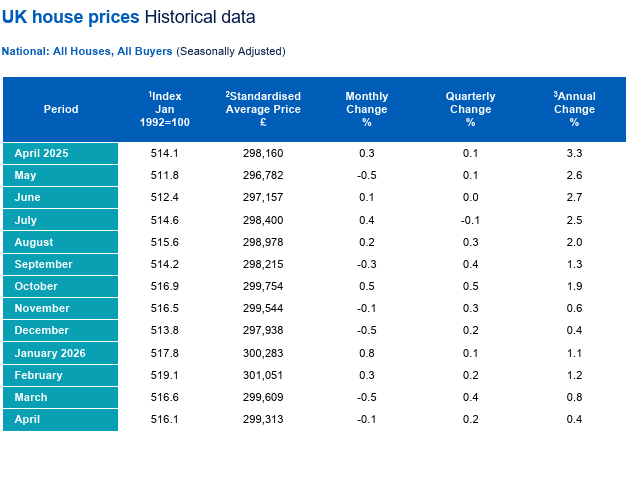The height and width of the screenshot is (478, 643).
Task: Click the 300,283 average price cell
Action: coord(263,353)
